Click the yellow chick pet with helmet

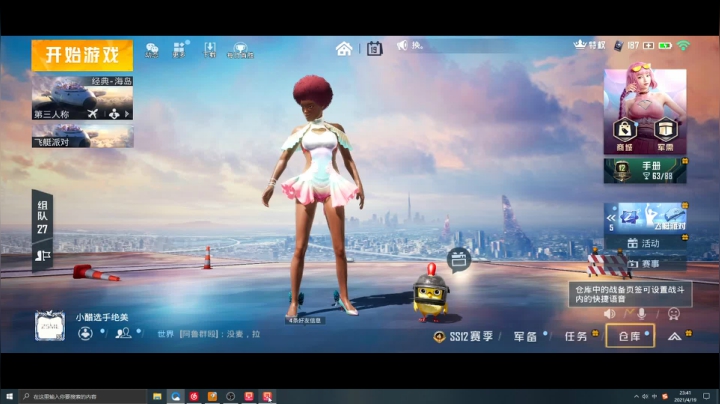(x=431, y=294)
